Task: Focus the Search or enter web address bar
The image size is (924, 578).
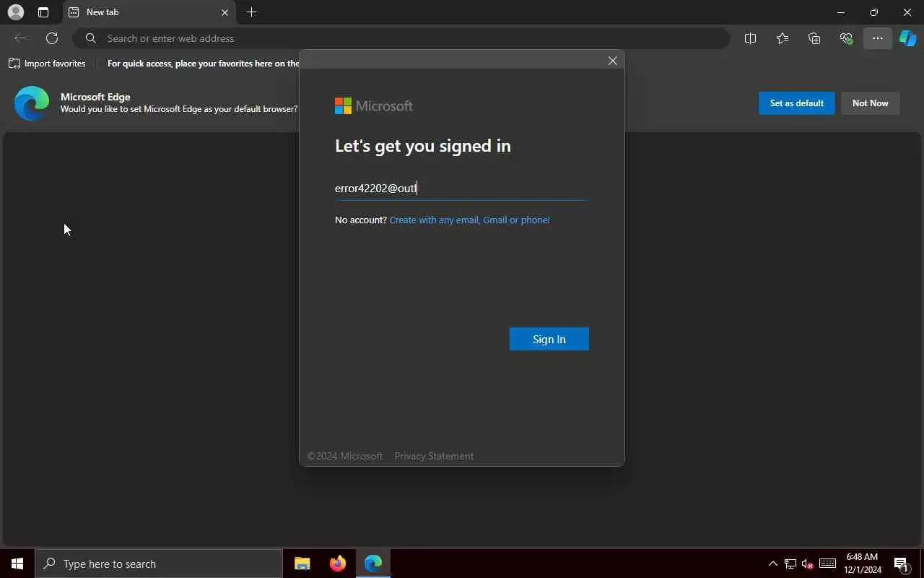Action: click(401, 38)
